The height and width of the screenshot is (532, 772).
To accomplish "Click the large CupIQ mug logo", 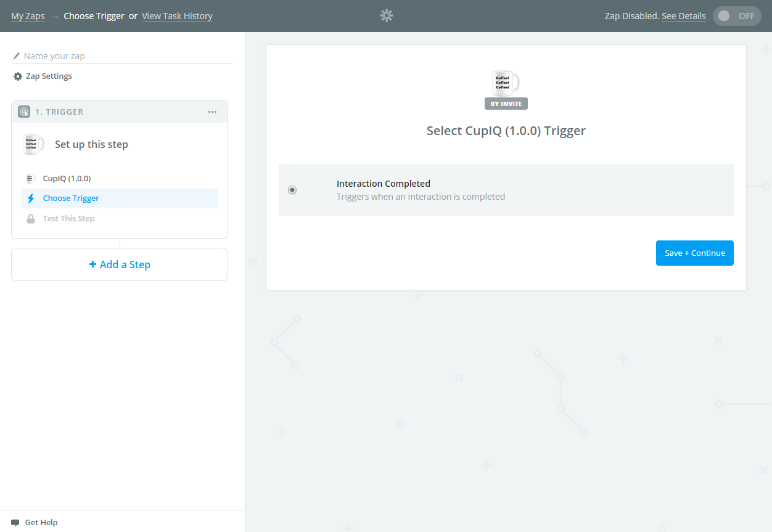I will (x=506, y=83).
